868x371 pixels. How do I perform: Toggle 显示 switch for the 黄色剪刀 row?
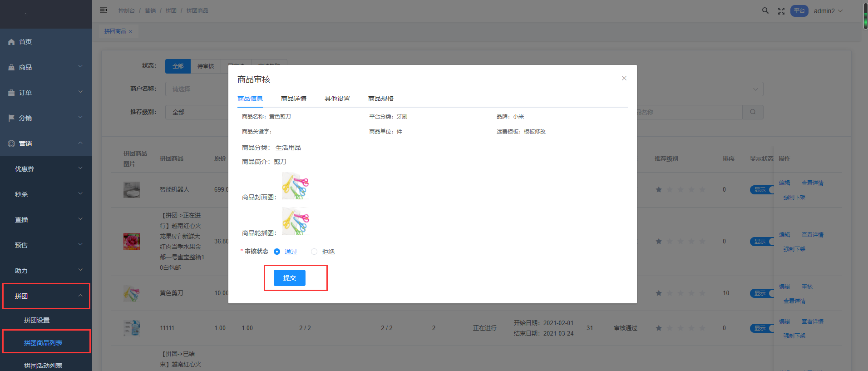click(762, 293)
